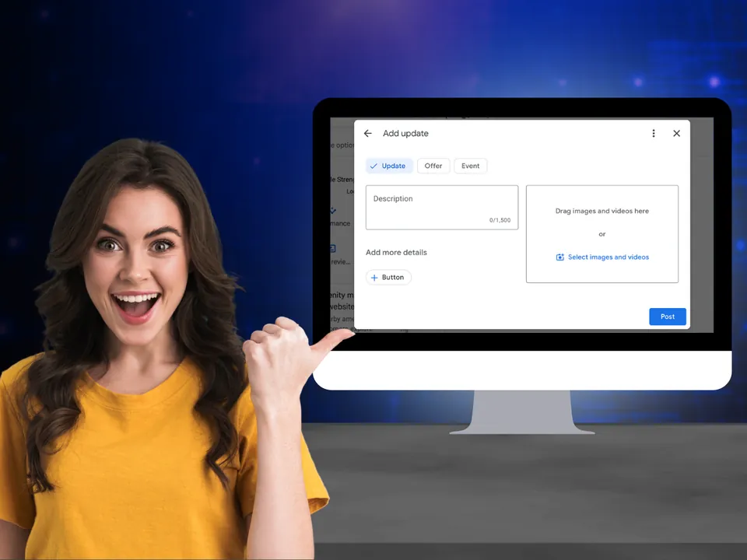Switch post type to Offer
The image size is (747, 560).
(433, 166)
